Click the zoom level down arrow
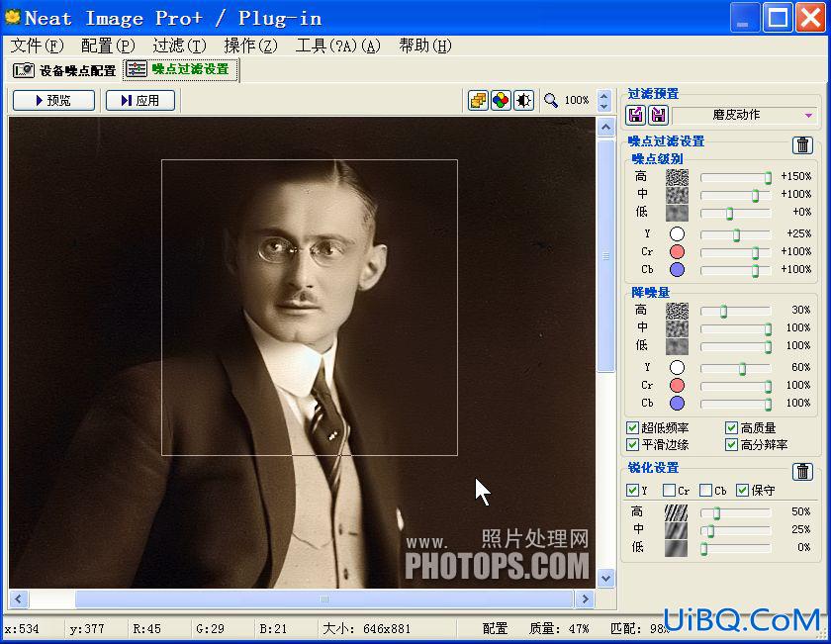This screenshot has height=644, width=831. (x=603, y=106)
